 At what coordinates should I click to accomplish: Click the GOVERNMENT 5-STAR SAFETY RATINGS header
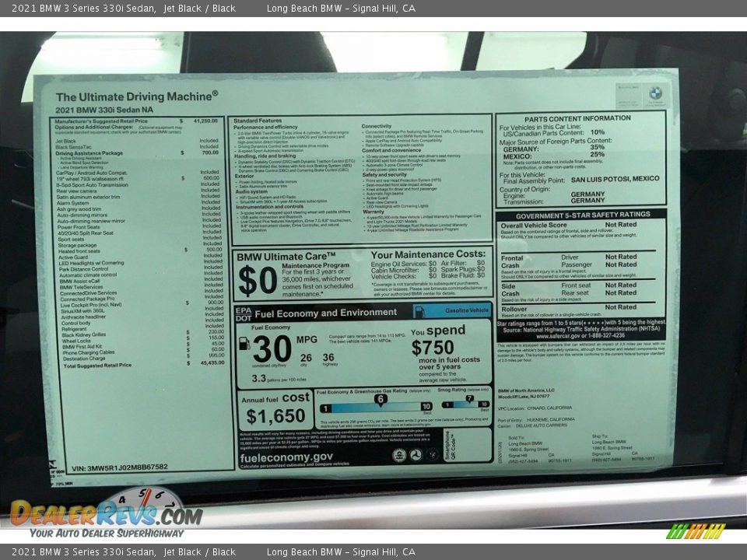(583, 215)
